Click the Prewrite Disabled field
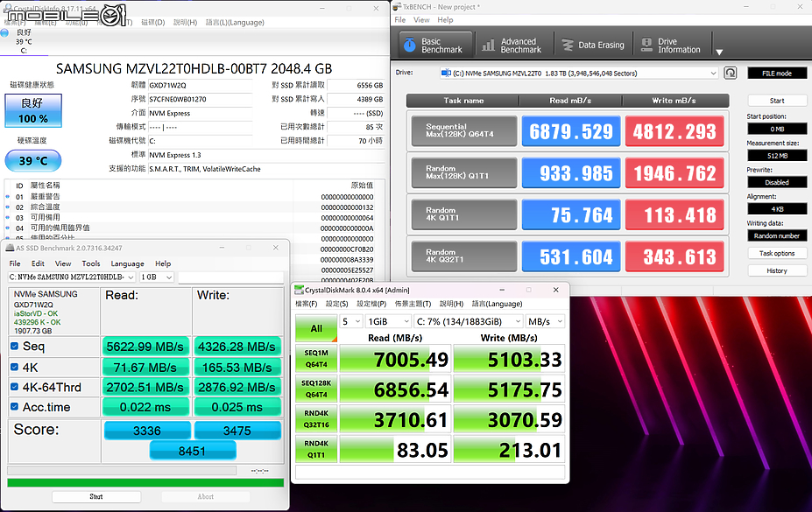 tap(777, 182)
